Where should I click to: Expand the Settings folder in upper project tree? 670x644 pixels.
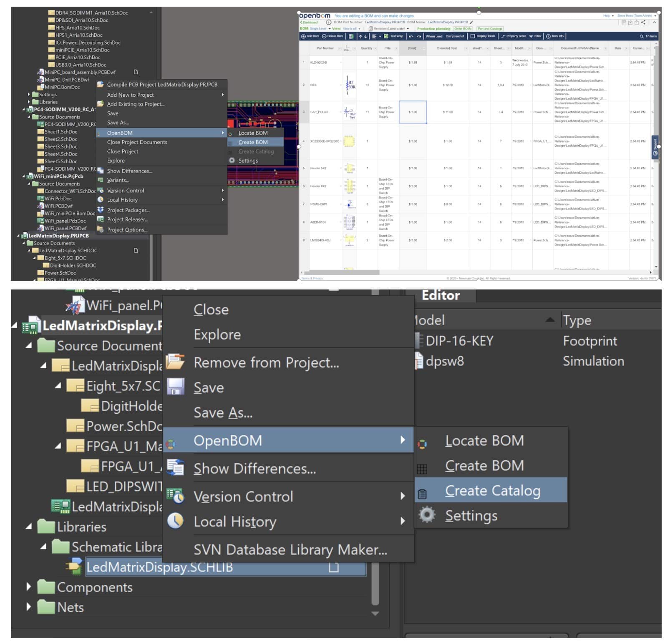pos(29,95)
